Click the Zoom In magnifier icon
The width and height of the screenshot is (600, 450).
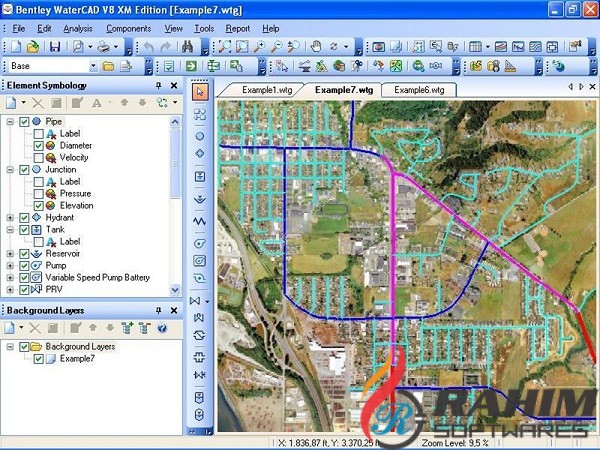coord(259,47)
